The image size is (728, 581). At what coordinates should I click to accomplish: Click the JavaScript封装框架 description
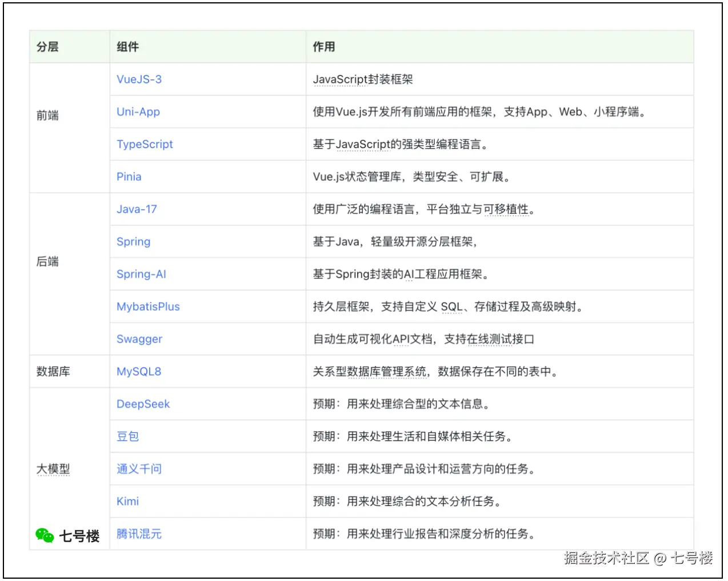(x=363, y=79)
